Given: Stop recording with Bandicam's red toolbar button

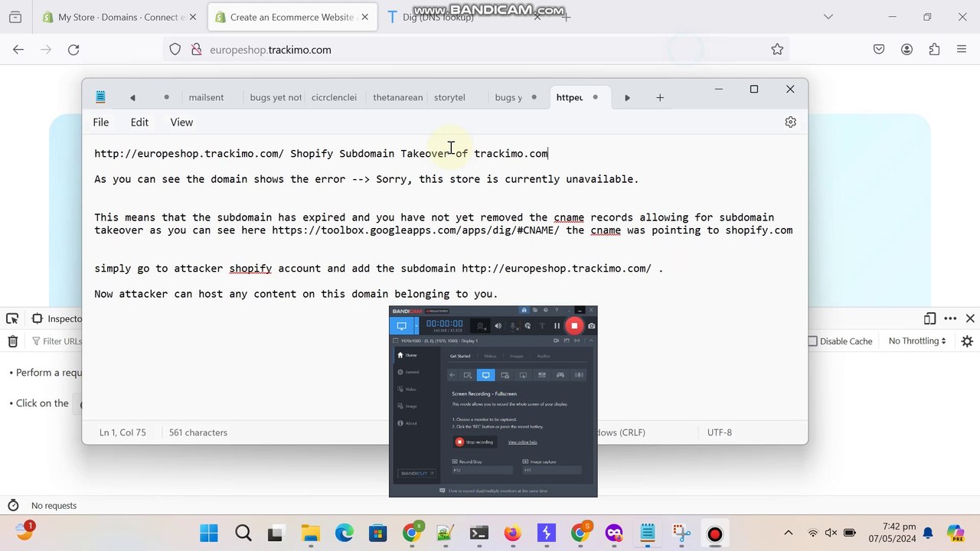Looking at the screenshot, I should coord(574,325).
